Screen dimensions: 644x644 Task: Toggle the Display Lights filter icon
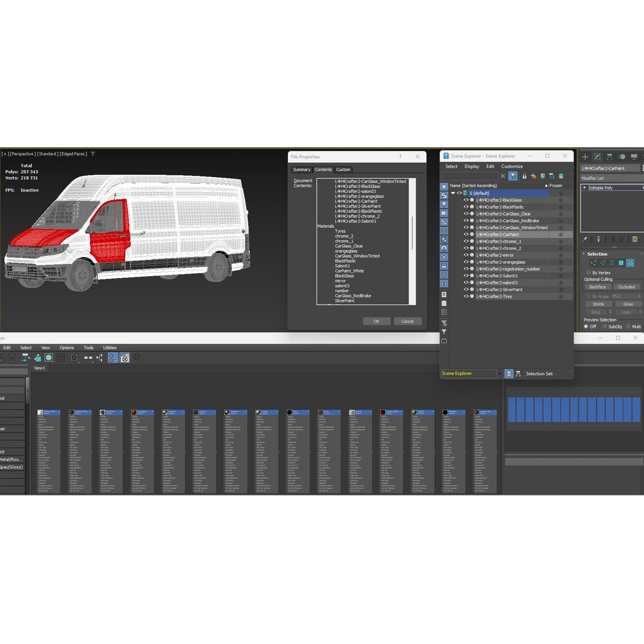click(x=444, y=204)
